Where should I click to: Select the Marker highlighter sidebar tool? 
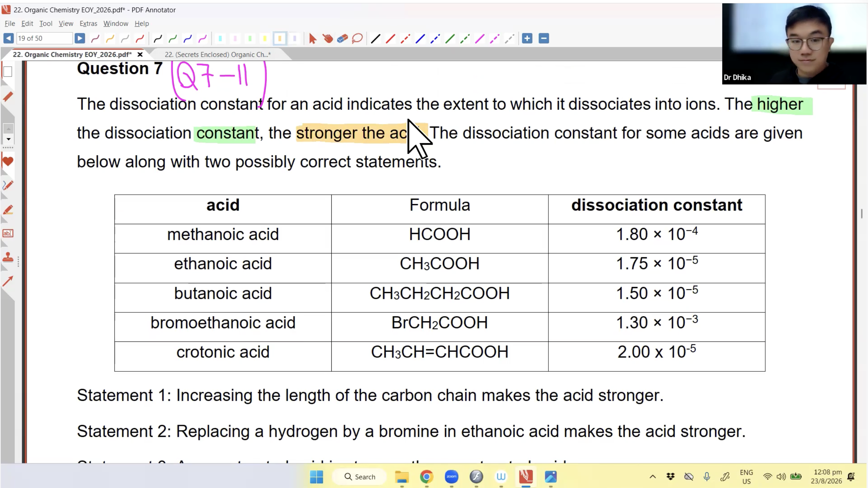coord(8,210)
